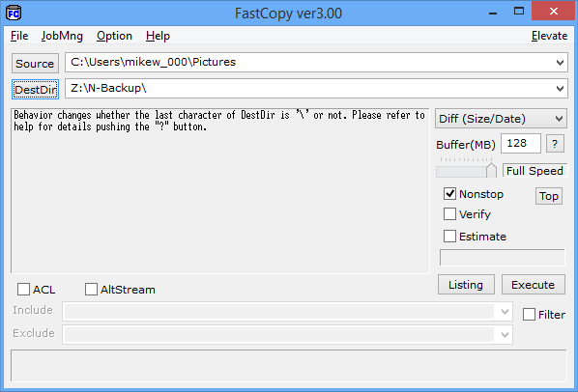Click the FastCopy app icon in title bar
This screenshot has height=392, width=578.
coord(14,14)
